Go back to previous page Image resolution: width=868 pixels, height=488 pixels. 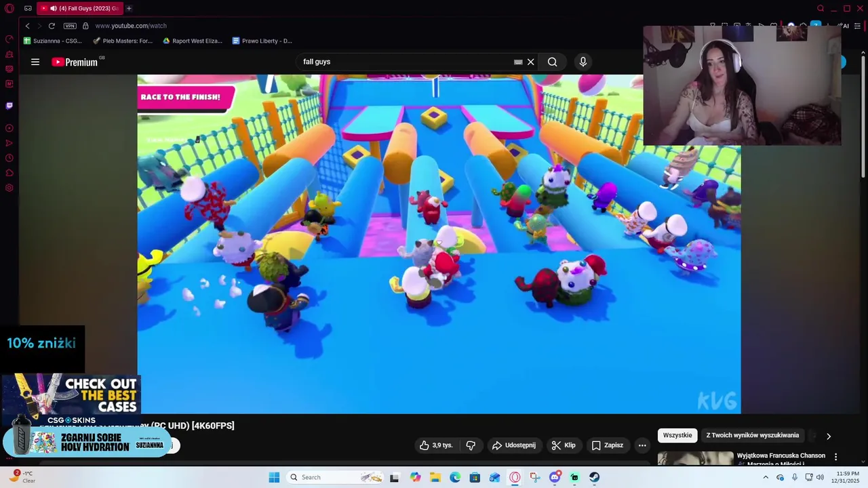pos(27,26)
